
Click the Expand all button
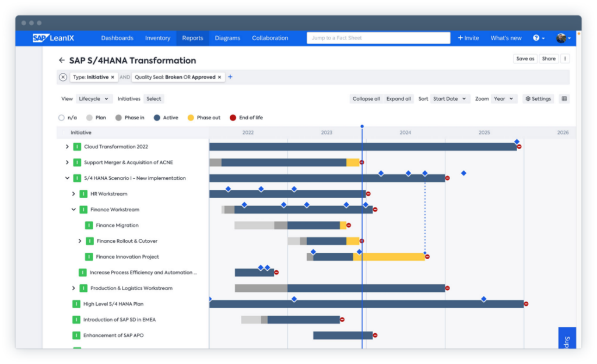398,99
